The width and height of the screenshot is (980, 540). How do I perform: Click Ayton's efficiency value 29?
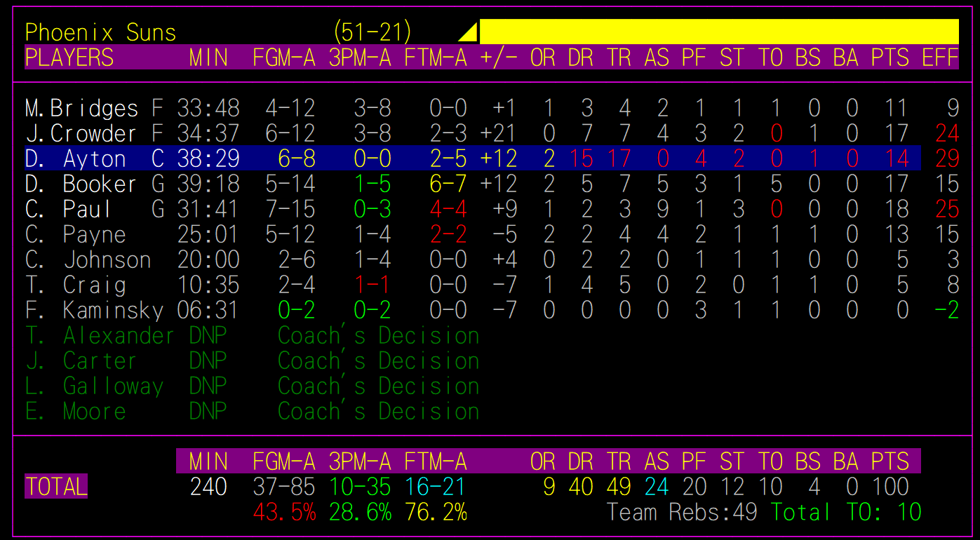[946, 158]
